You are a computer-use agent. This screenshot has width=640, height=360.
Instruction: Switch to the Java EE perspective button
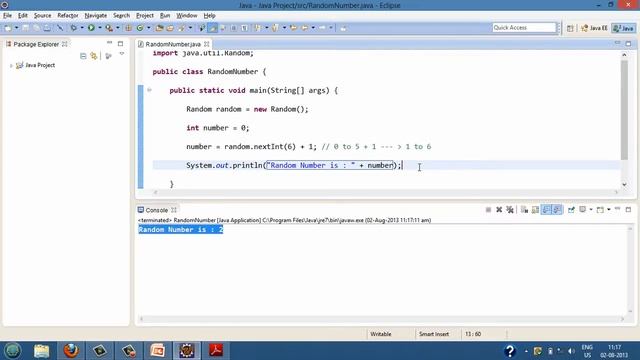594,28
